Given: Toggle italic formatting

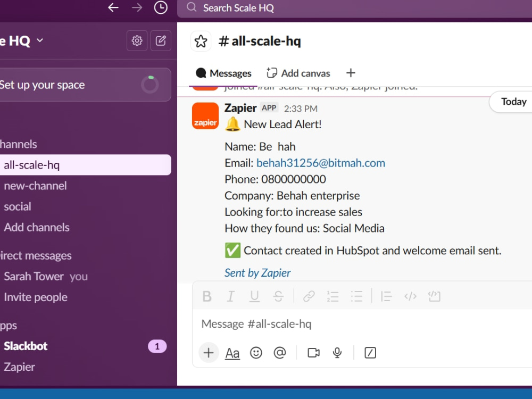Looking at the screenshot, I should [x=231, y=296].
